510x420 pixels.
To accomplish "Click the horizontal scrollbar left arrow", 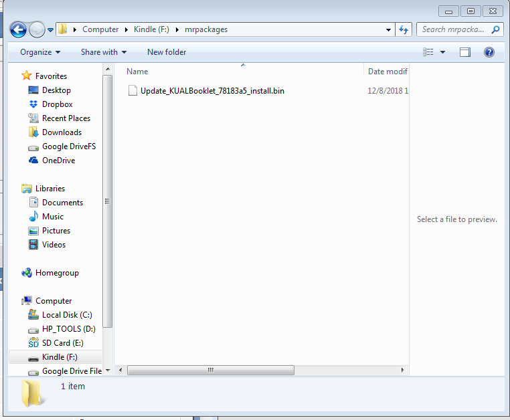I will (x=120, y=370).
